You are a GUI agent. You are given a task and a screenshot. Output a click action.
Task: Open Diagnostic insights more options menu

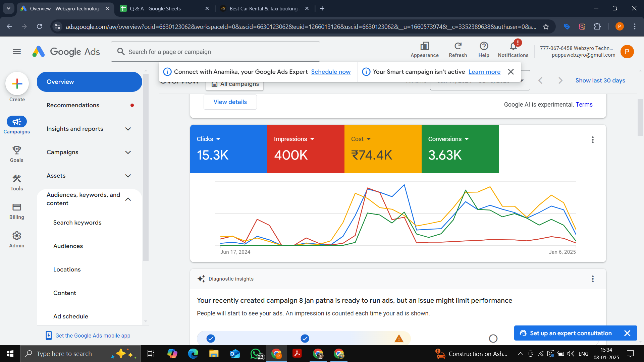pyautogui.click(x=593, y=279)
